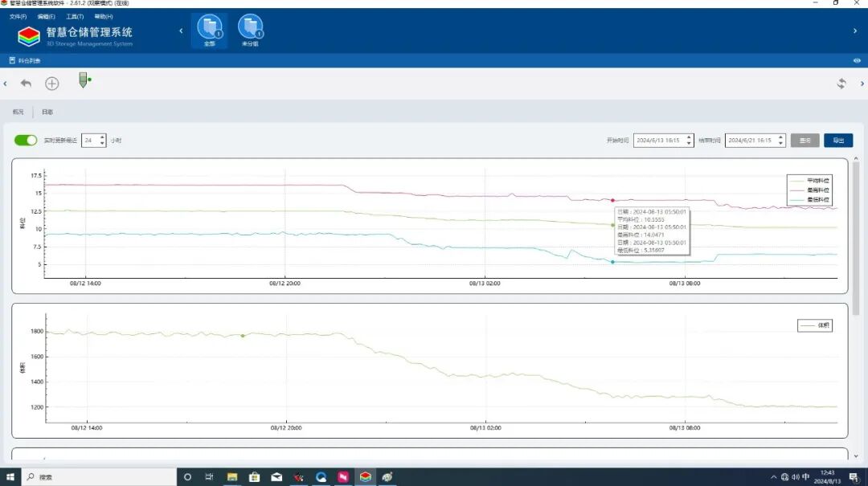The height and width of the screenshot is (486, 868).
Task: Open the Windows Start menu
Action: 10,476
